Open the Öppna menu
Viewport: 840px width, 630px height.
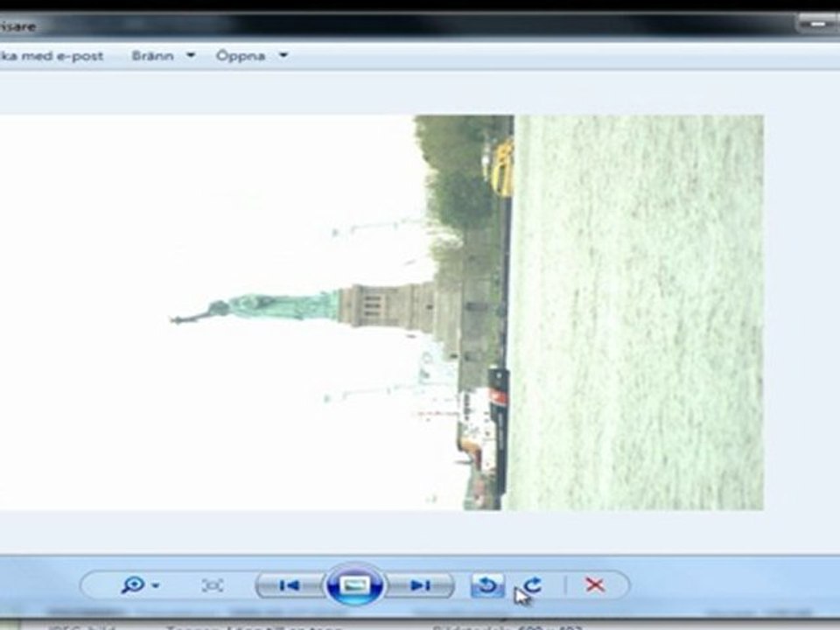(x=241, y=56)
